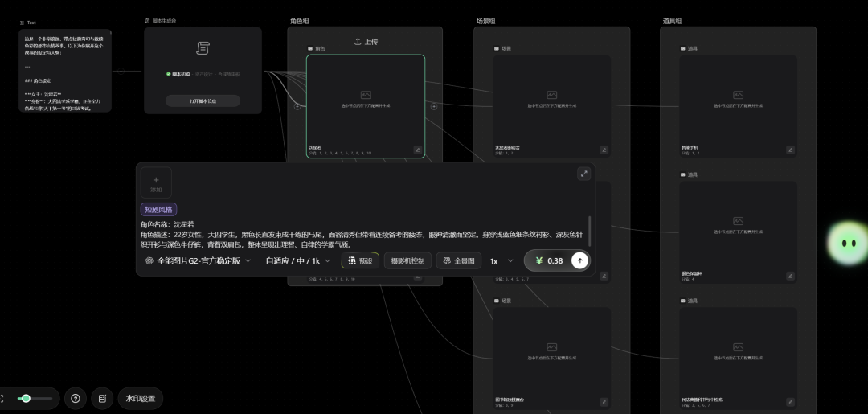
Task: Add a connection from 沈星若 card's right plus port
Action: (x=434, y=106)
